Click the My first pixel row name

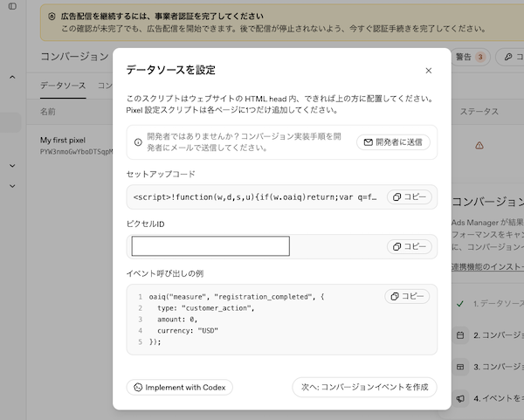click(x=63, y=140)
